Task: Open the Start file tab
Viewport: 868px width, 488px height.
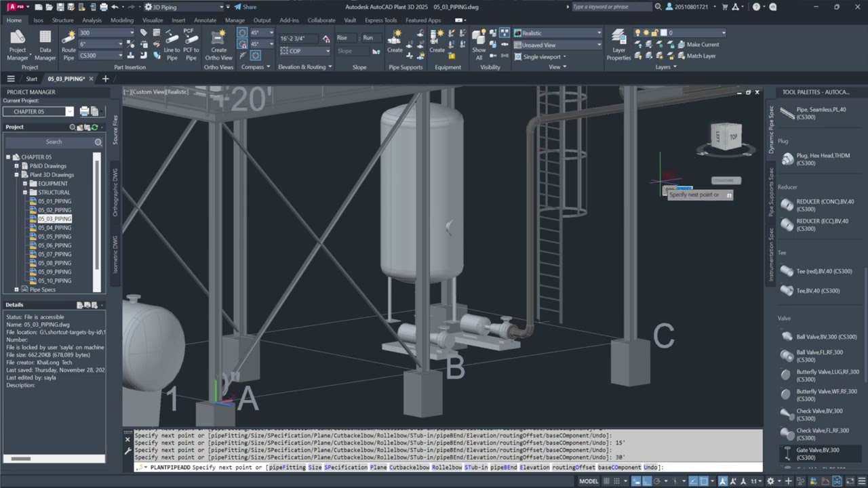Action: pyautogui.click(x=31, y=79)
